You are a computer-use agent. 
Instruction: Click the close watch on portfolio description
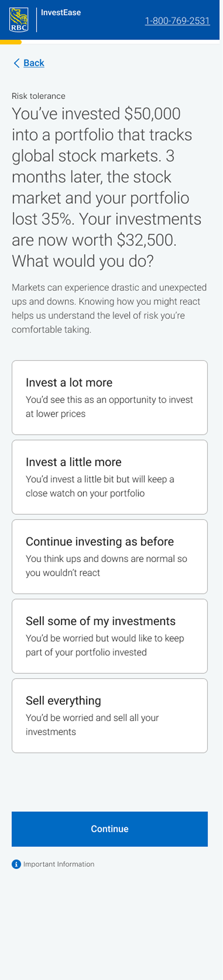pos(100,486)
